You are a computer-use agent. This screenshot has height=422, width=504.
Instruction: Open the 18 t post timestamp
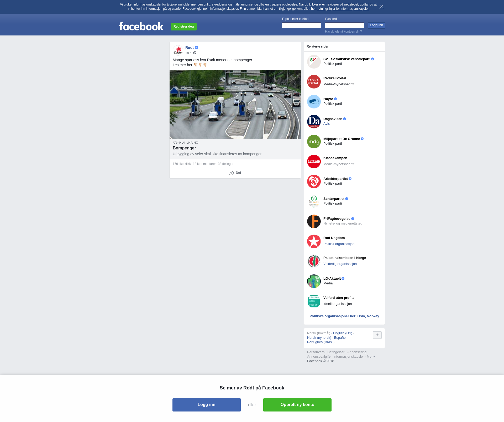[x=188, y=53]
